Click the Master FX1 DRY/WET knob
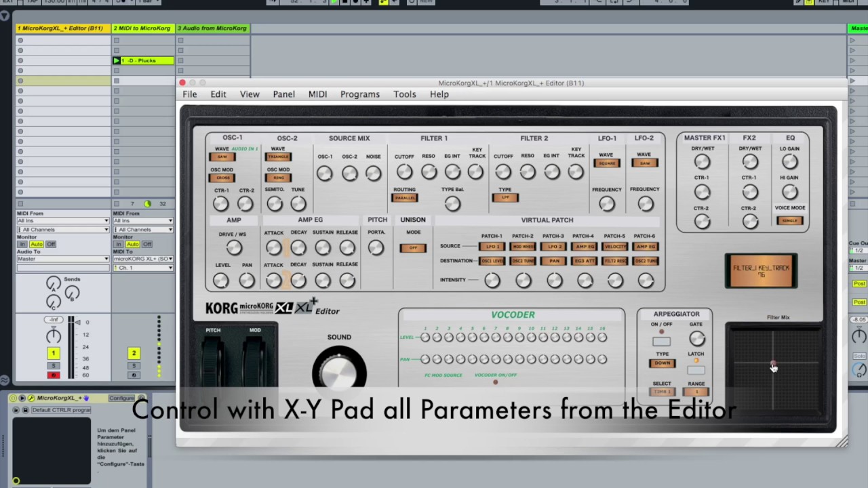This screenshot has height=488, width=868. [x=702, y=161]
